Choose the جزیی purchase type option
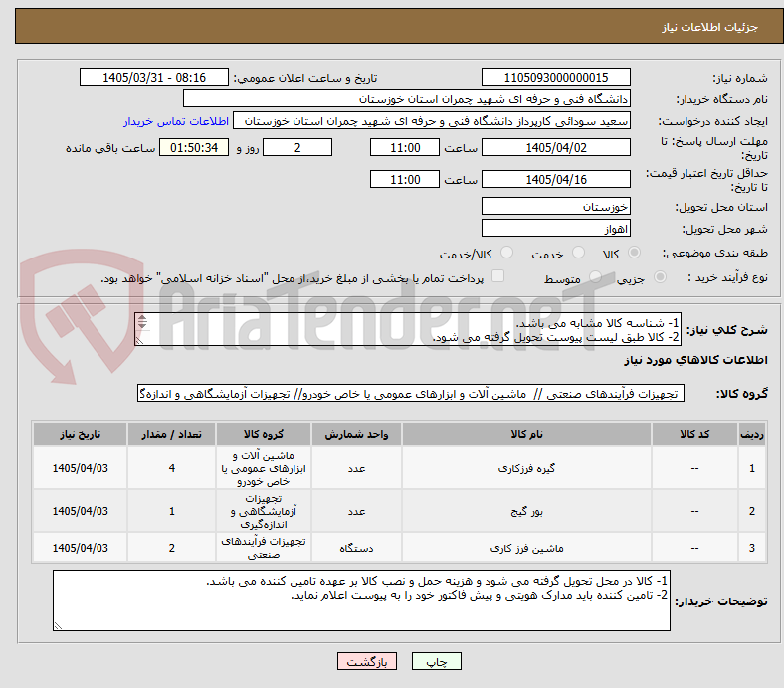The width and height of the screenshot is (784, 688). point(660,277)
